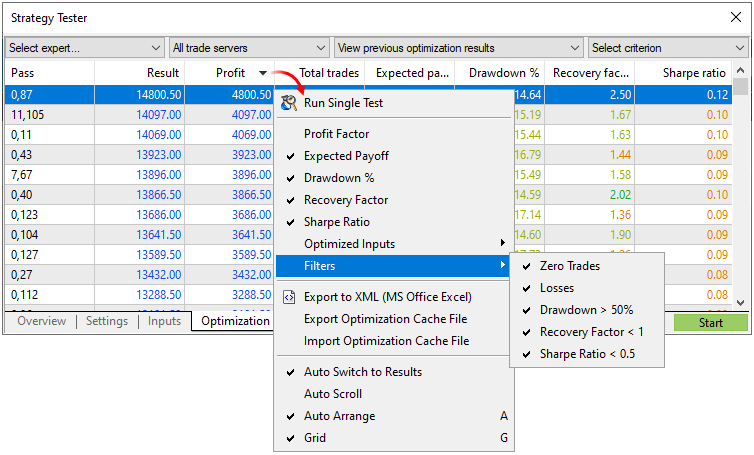Click the results scrollbar down arrow

tap(741, 303)
